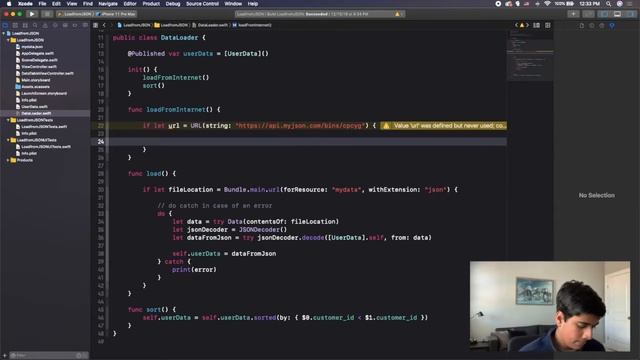Expand the Products folder

pos(8,160)
